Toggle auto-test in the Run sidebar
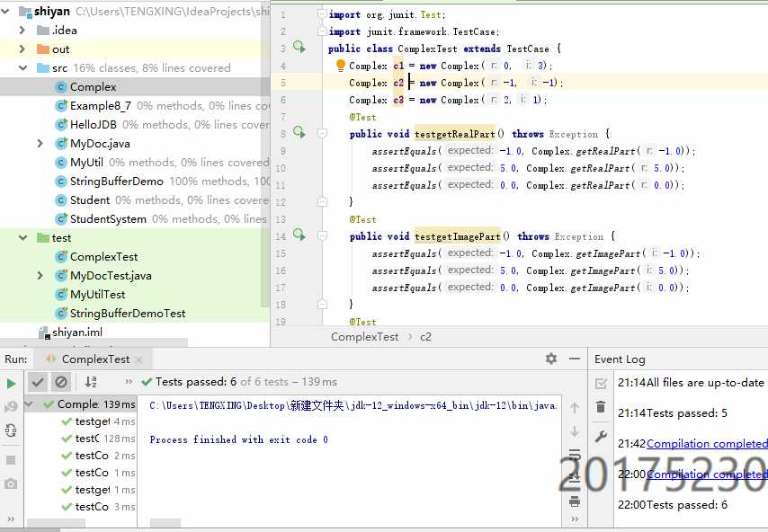 click(x=11, y=430)
